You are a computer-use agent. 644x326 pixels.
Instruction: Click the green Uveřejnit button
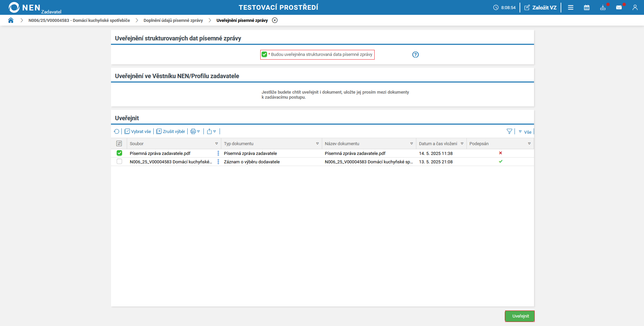(520, 316)
